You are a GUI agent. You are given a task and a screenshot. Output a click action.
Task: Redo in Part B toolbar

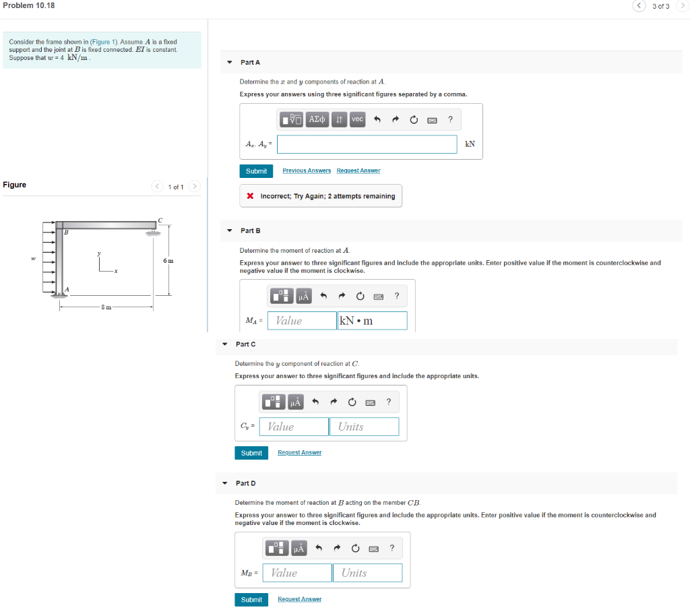(342, 296)
